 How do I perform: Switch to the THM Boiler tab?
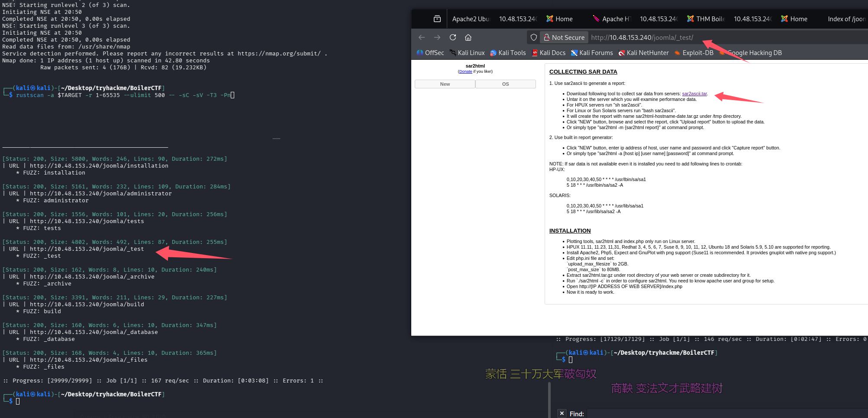[706, 19]
